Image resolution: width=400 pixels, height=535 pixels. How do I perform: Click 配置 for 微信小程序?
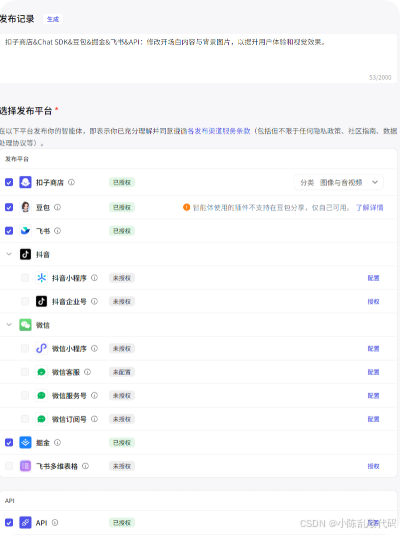[x=373, y=348]
